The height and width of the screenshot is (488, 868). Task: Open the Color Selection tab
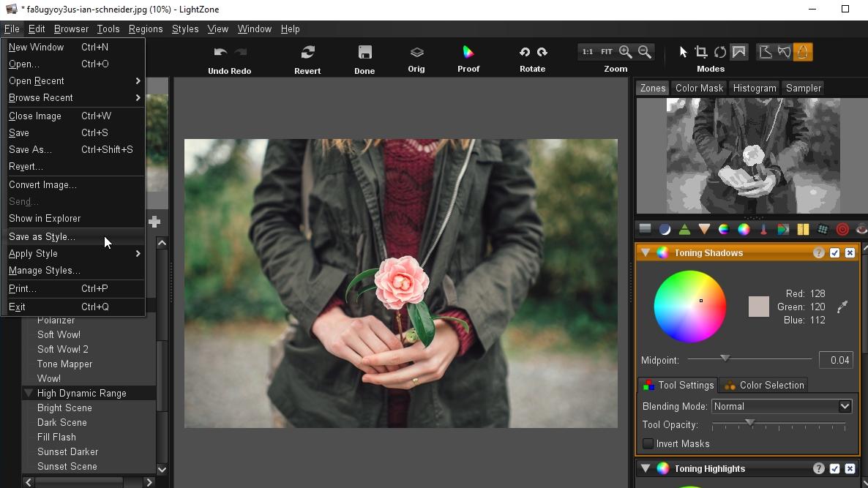(x=764, y=385)
